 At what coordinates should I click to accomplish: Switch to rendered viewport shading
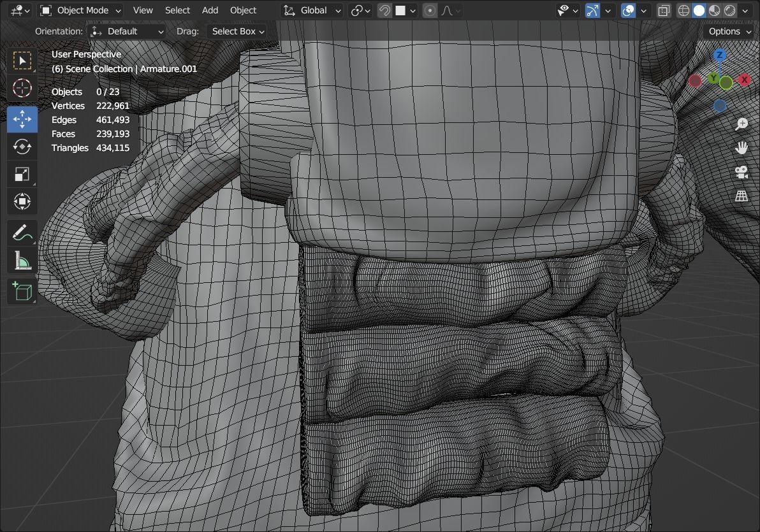point(729,10)
